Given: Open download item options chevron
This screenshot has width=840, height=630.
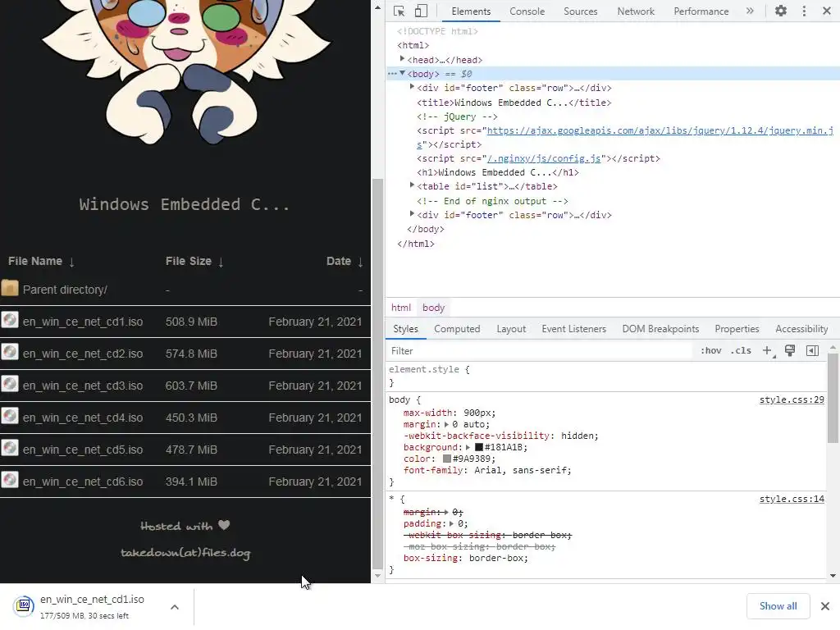Looking at the screenshot, I should click(174, 607).
